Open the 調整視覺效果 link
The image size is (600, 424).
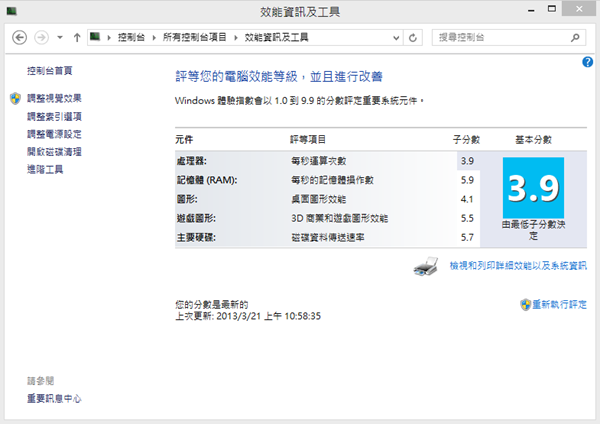(x=54, y=98)
